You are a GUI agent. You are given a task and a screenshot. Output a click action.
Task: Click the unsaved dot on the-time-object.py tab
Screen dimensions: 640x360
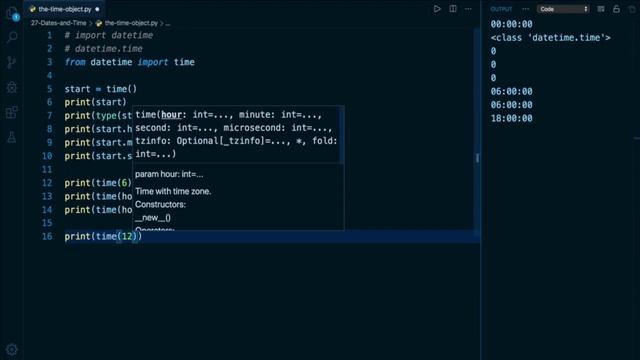(x=97, y=9)
